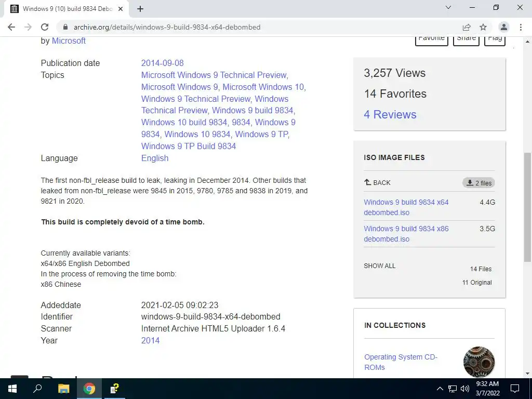Go back using browser back arrow
The image size is (532, 399).
(11, 27)
